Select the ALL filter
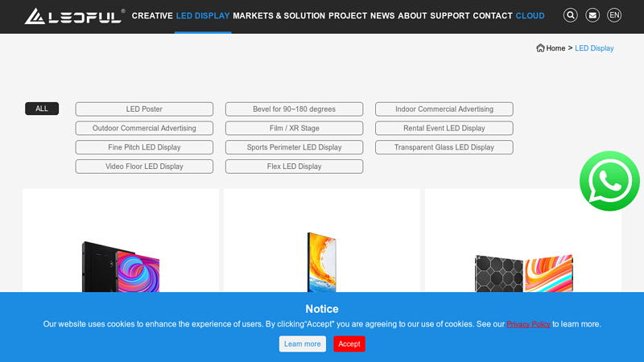This screenshot has width=644, height=362. (x=42, y=109)
